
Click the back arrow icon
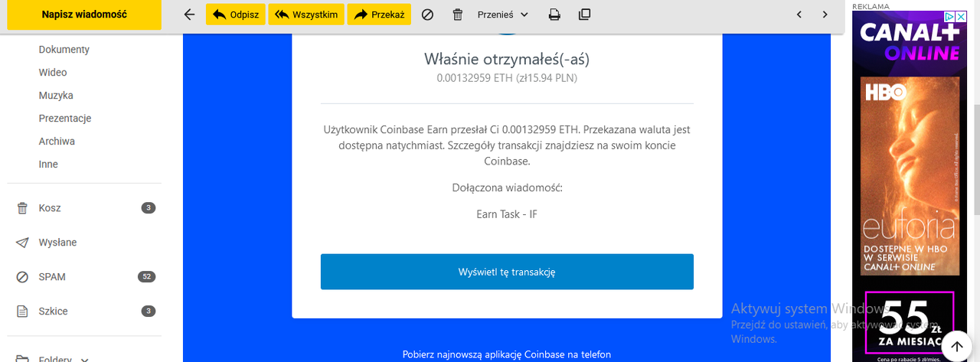190,15
